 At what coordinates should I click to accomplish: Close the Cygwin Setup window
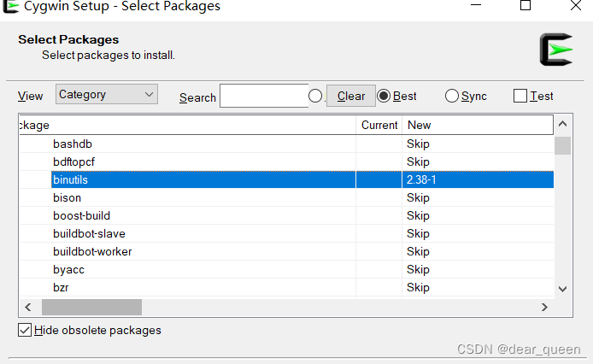[x=576, y=5]
